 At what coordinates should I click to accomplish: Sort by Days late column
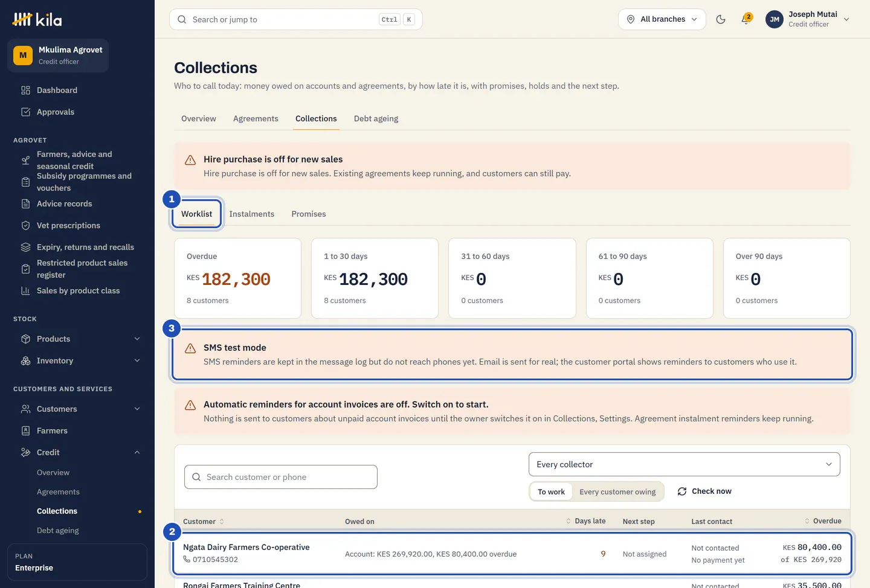pyautogui.click(x=585, y=522)
